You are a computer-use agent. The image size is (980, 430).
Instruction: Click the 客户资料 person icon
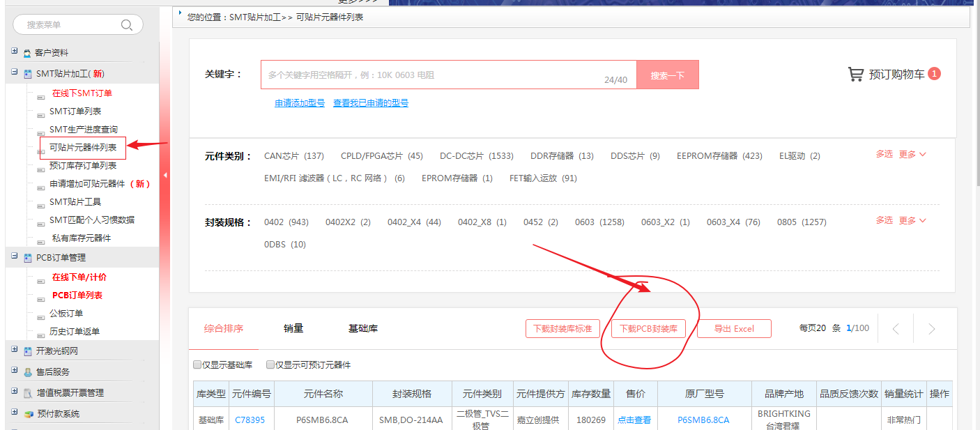tap(27, 53)
